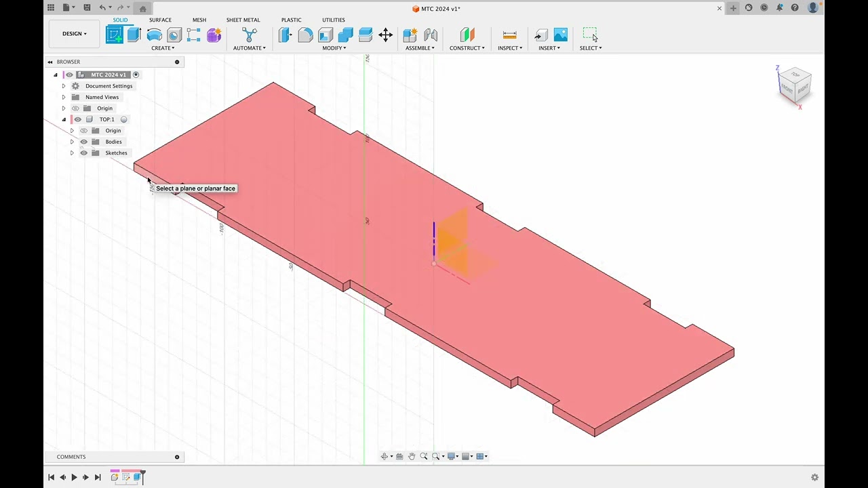Open the Data Panel grid icon
This screenshot has height=488, width=868.
coord(51,8)
